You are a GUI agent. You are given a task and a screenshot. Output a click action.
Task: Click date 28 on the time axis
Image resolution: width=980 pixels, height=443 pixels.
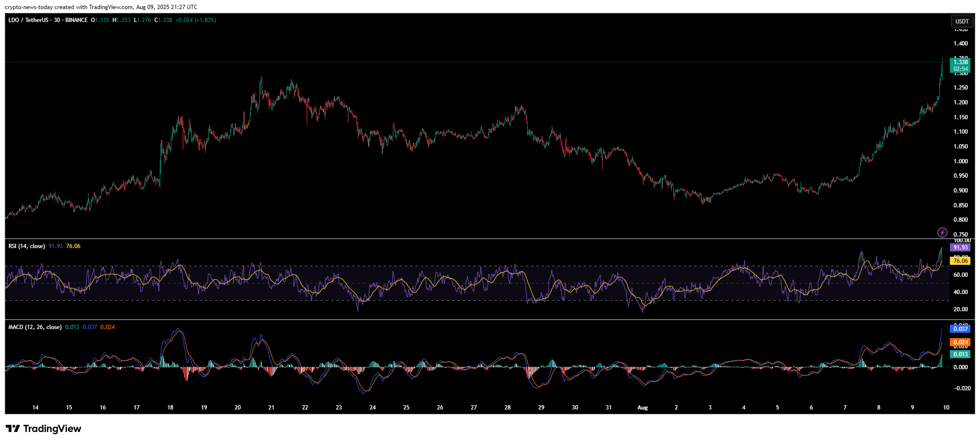click(x=507, y=408)
